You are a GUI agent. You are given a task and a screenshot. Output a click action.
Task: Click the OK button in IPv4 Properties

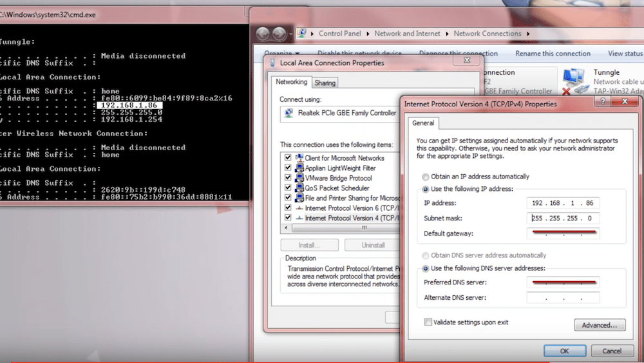[565, 351]
